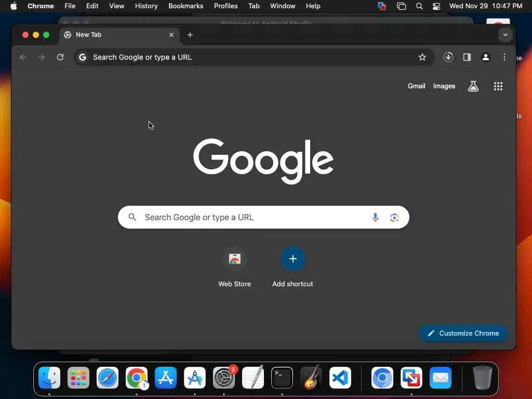532x399 pixels.
Task: Open Search Labs flask icon
Action: pos(473,86)
